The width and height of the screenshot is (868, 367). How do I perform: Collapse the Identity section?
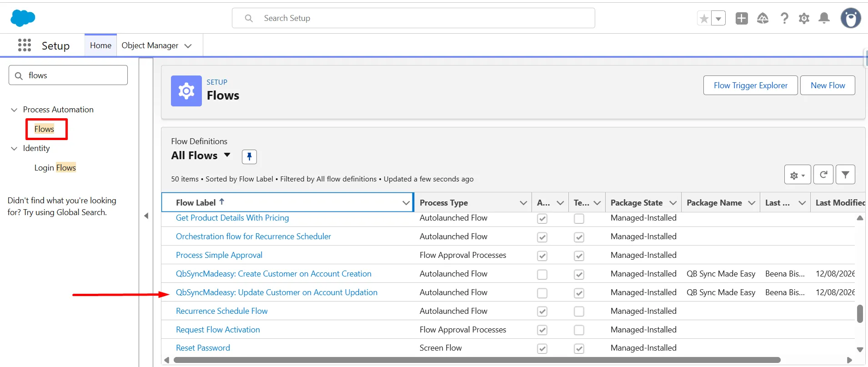tap(14, 148)
